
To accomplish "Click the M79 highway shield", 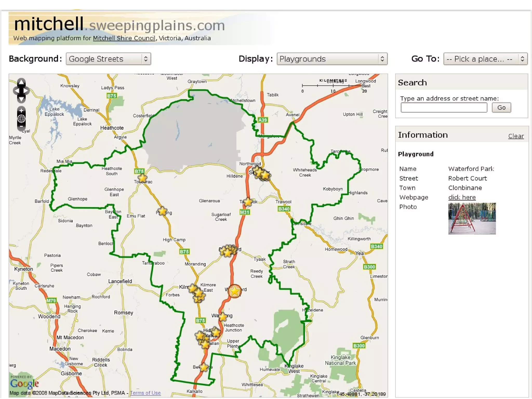I will [x=51, y=301].
